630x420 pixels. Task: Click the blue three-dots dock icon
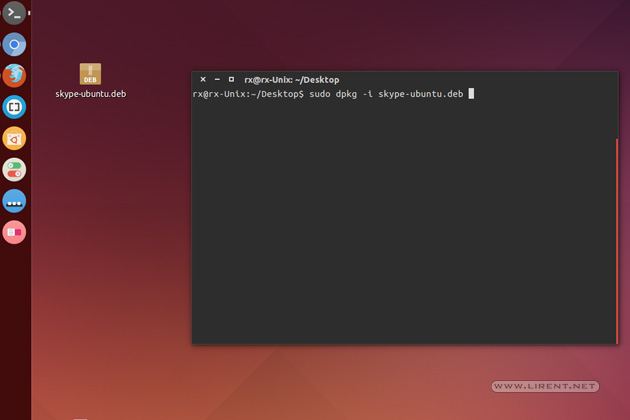(x=14, y=201)
